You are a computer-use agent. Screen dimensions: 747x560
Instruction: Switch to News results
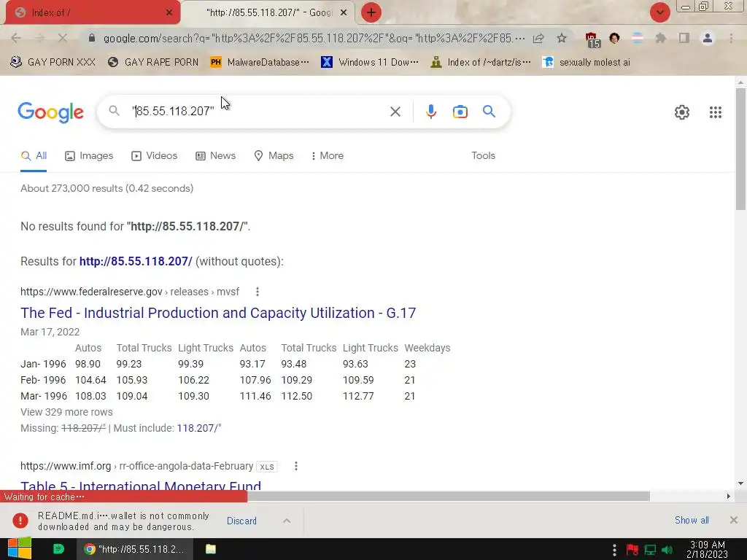click(x=216, y=156)
